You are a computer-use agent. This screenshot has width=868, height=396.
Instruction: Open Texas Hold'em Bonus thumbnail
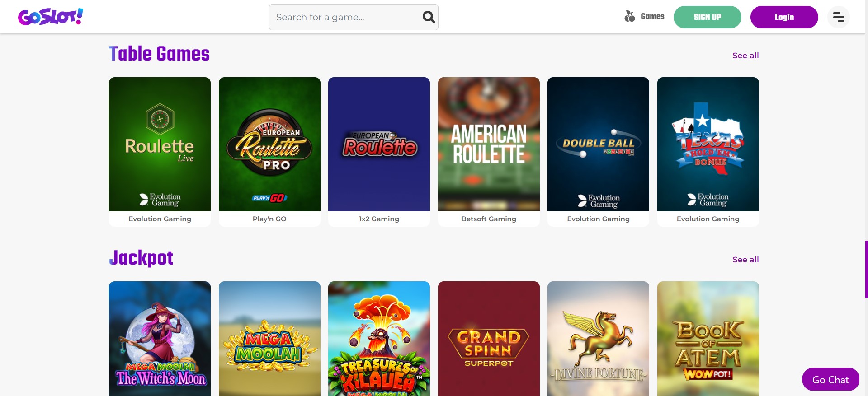tap(708, 144)
